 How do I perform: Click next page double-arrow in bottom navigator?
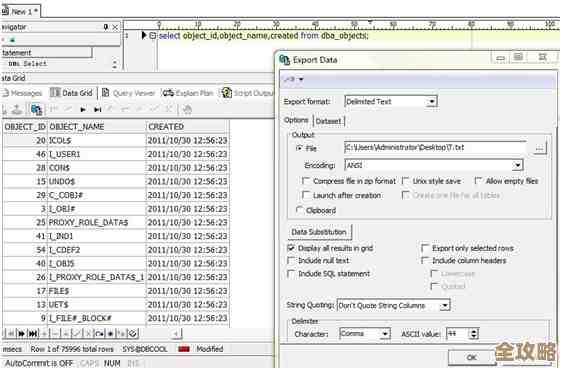point(21,334)
